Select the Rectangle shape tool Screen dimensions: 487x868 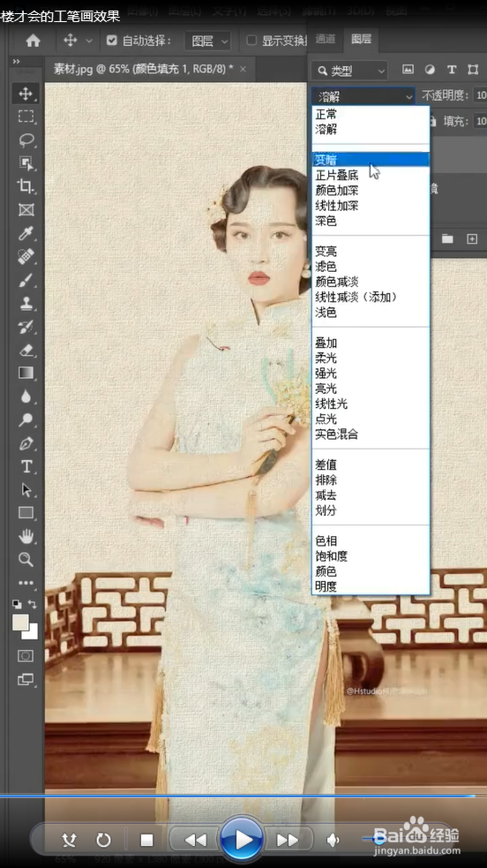coord(26,513)
